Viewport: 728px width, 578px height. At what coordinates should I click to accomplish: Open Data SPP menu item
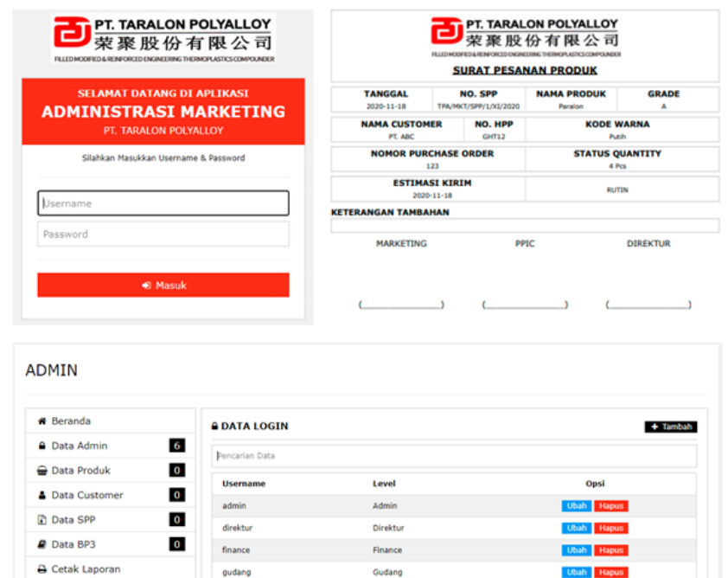point(111,519)
